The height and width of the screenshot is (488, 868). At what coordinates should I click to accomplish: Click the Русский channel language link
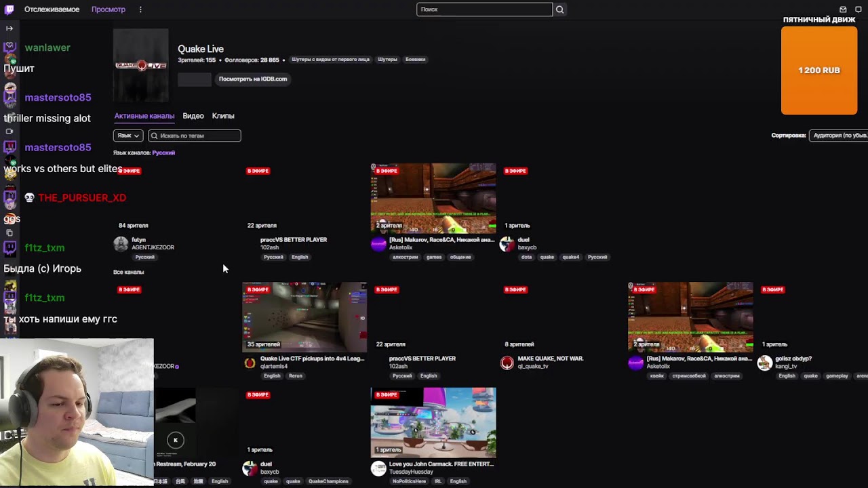click(163, 153)
